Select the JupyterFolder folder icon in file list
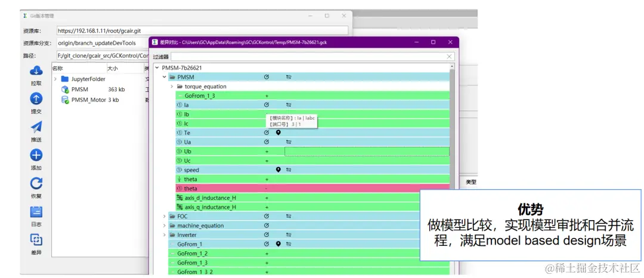Viewport: 644px width, 278px height. [64, 79]
